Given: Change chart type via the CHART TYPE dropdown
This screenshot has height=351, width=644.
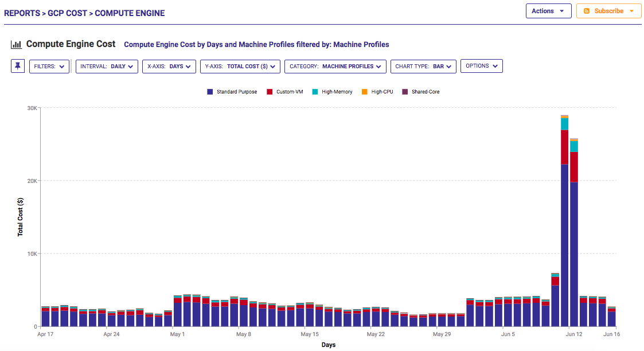Looking at the screenshot, I should pyautogui.click(x=423, y=66).
